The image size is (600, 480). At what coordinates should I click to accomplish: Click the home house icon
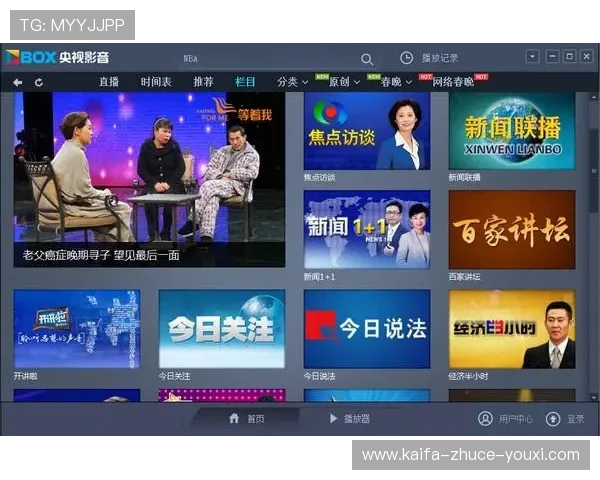[234, 418]
